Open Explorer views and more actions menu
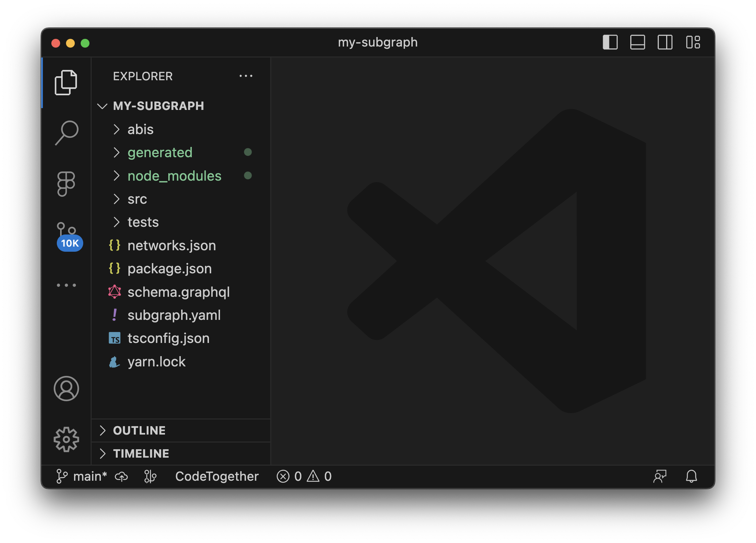756x543 pixels. 246,76
